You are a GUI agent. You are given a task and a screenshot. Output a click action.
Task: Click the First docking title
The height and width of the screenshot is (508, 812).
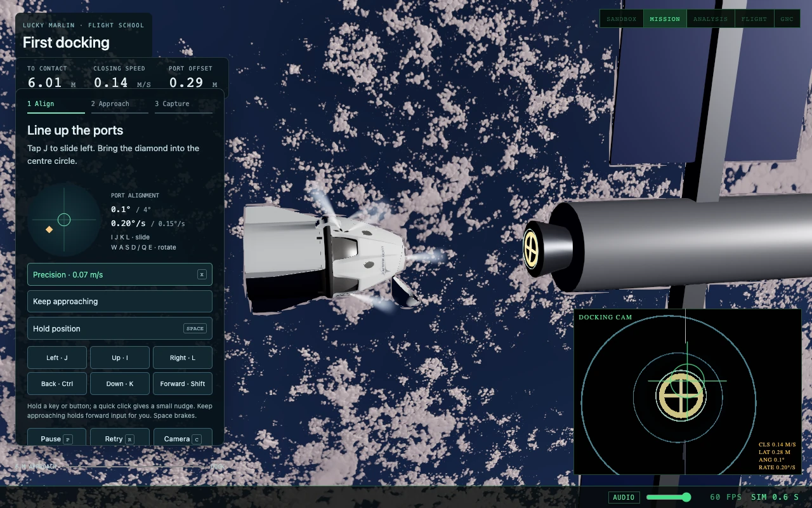66,43
